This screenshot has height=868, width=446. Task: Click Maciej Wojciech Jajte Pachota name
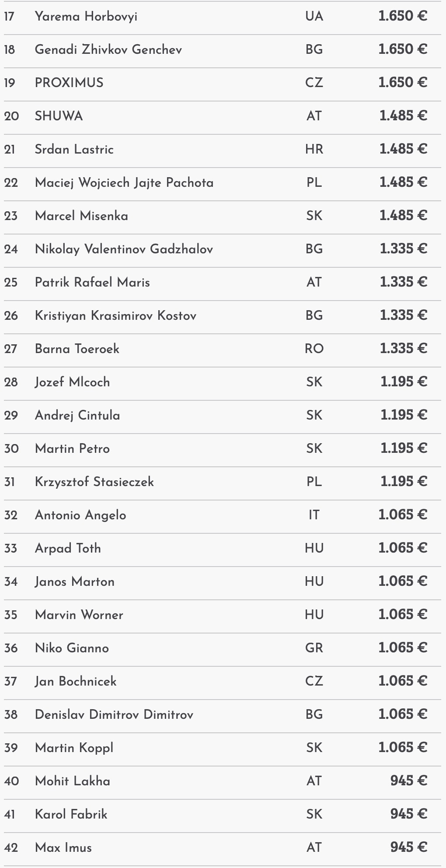(124, 183)
